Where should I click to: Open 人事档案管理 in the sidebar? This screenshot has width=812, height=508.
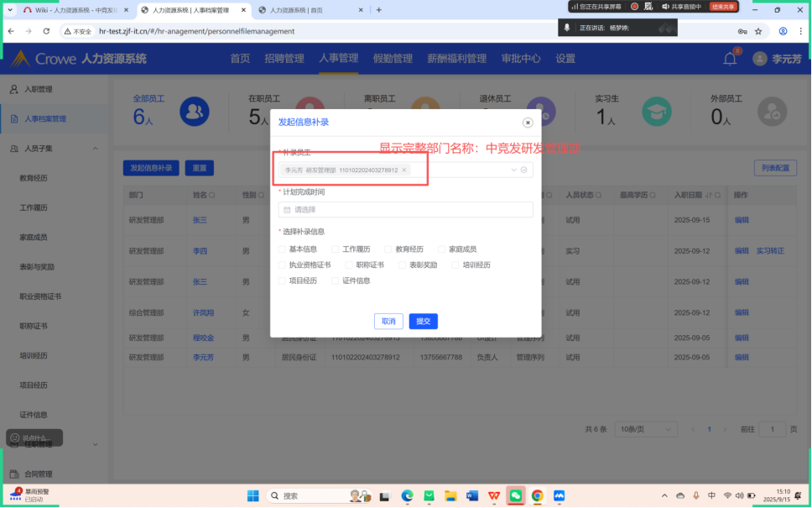[x=45, y=118]
